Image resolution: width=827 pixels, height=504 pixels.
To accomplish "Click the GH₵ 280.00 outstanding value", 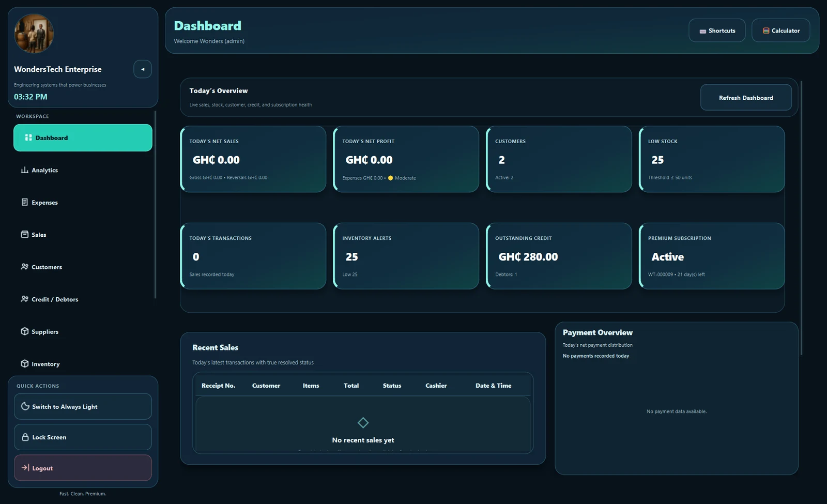I will pos(528,257).
